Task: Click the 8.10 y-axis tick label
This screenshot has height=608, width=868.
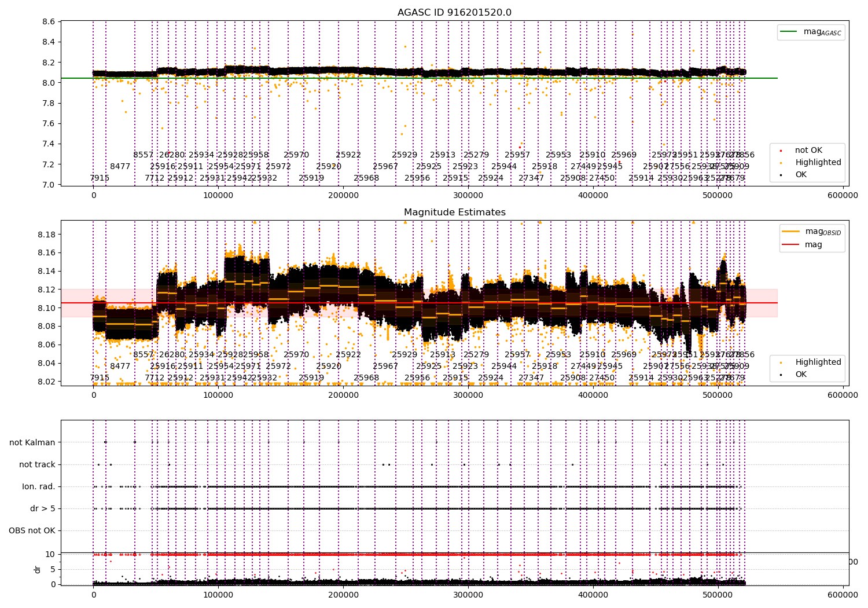Action: click(46, 308)
